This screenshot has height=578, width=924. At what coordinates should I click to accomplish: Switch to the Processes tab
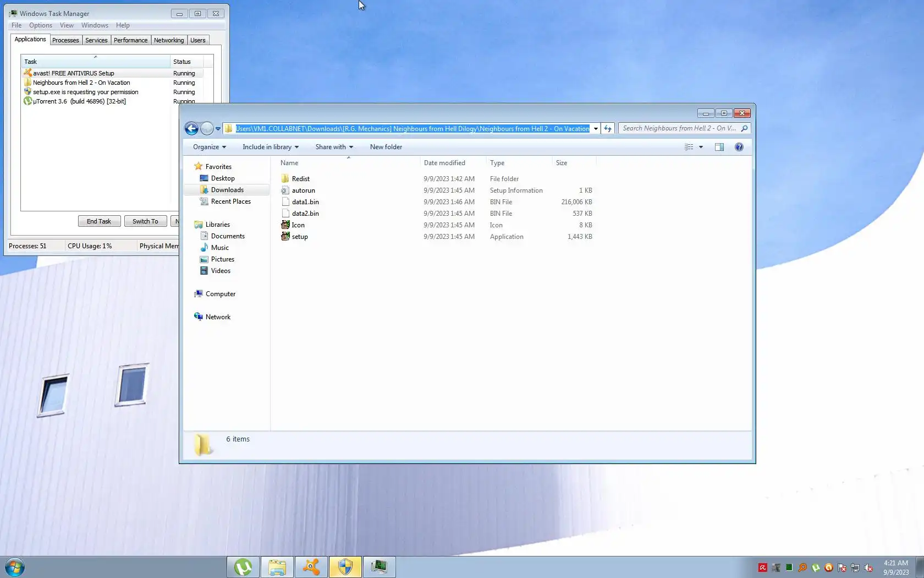point(65,40)
